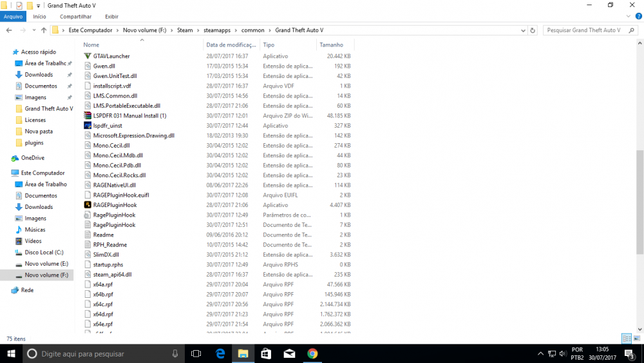Select the Mono.Cecil.Rocks.dll file
Image resolution: width=644 pixels, height=363 pixels.
tap(119, 175)
